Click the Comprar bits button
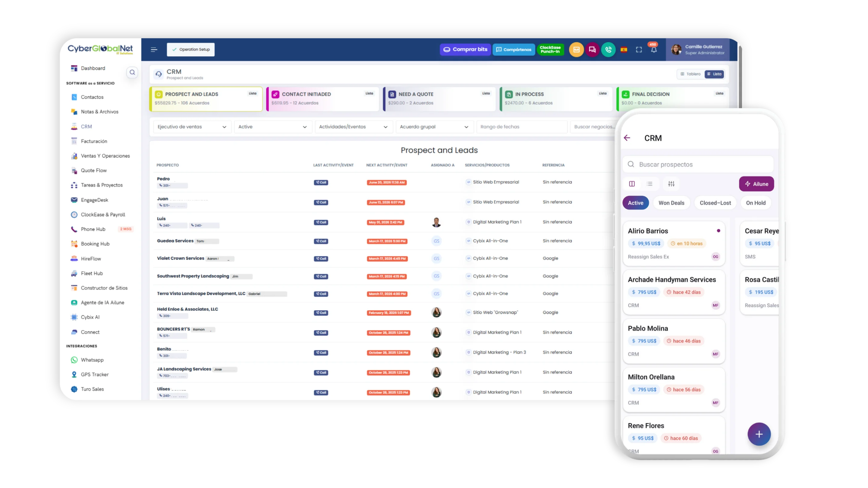868x488 pixels. [465, 49]
